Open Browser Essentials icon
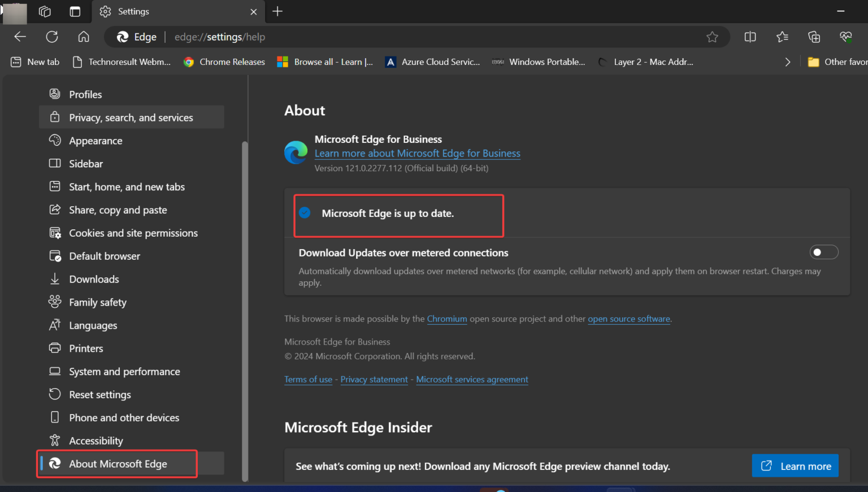Screen dimensions: 868x492 (845, 37)
